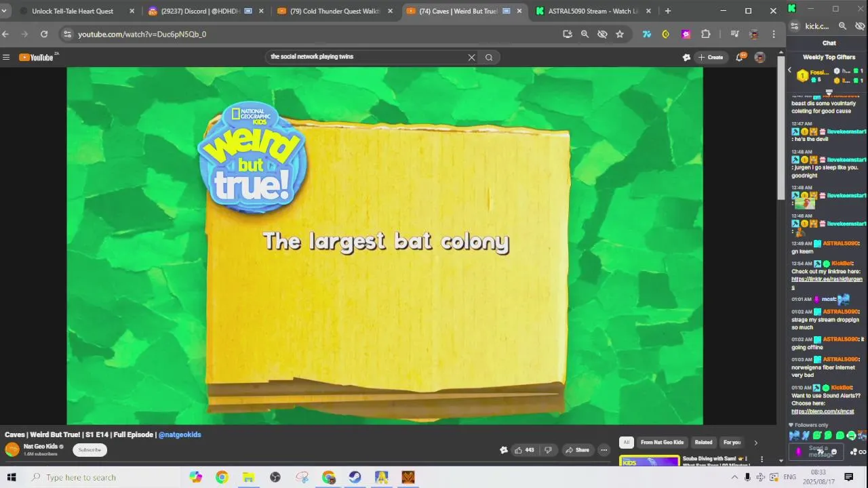Switch to the ASTRAL5090 Stream tab
Viewport: 868px width, 488px height.
pyautogui.click(x=593, y=11)
